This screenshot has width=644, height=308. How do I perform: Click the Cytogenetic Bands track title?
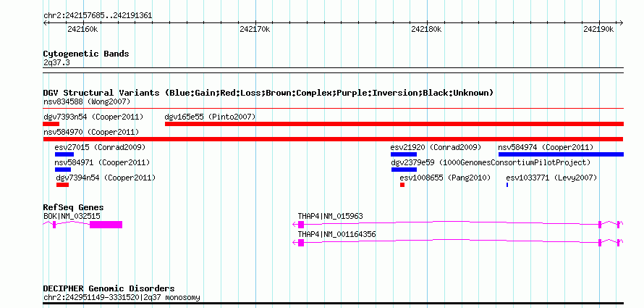[86, 54]
